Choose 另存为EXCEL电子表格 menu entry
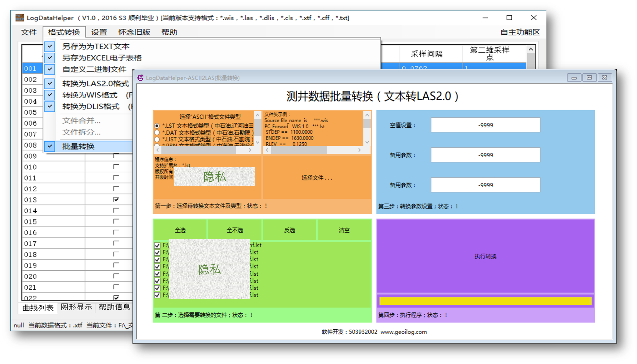The height and width of the screenshot is (364, 637). [102, 58]
